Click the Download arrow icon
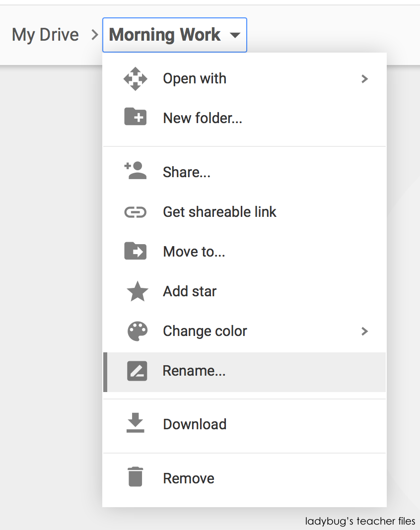Viewport: 420px width, 530px height. 135,424
